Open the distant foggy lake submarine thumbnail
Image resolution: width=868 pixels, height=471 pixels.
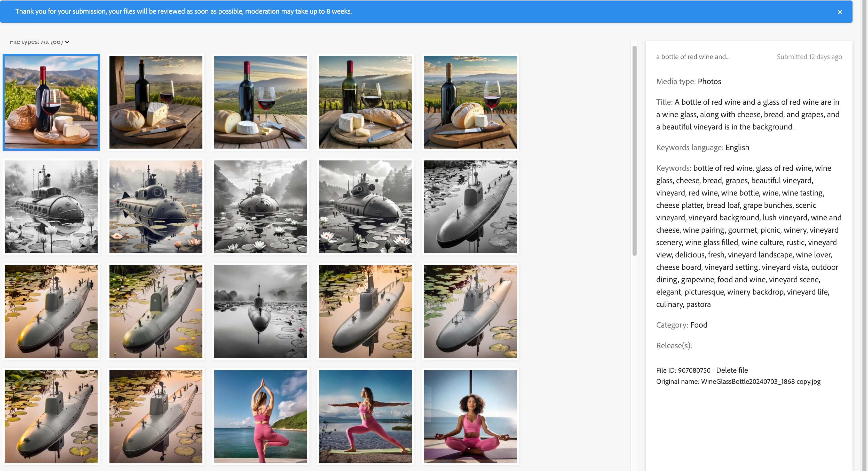261,311
